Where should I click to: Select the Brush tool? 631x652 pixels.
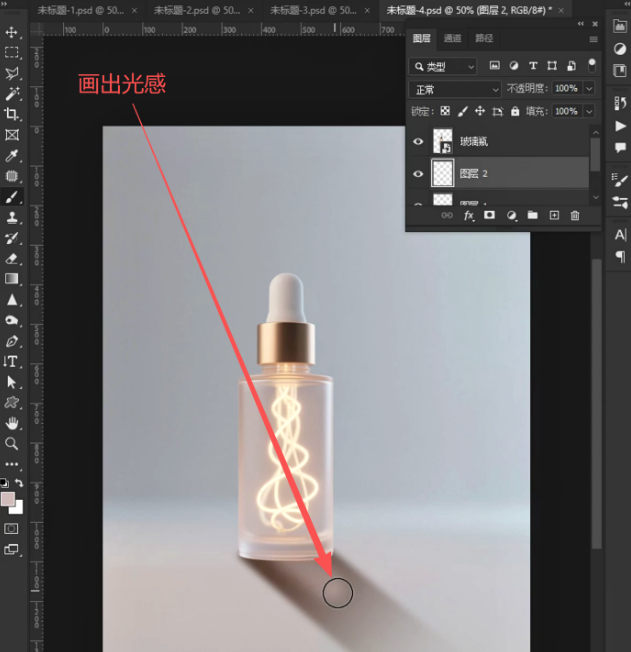point(11,197)
